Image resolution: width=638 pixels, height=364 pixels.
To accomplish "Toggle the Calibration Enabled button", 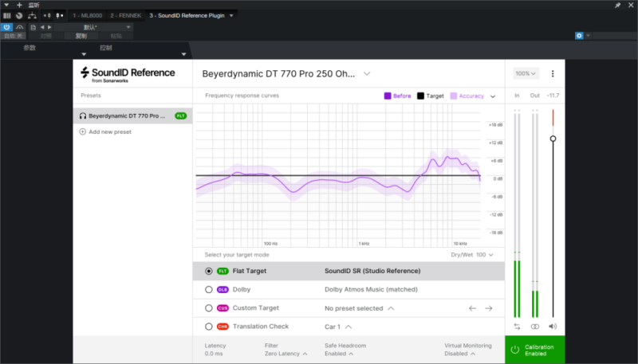I will 534,350.
